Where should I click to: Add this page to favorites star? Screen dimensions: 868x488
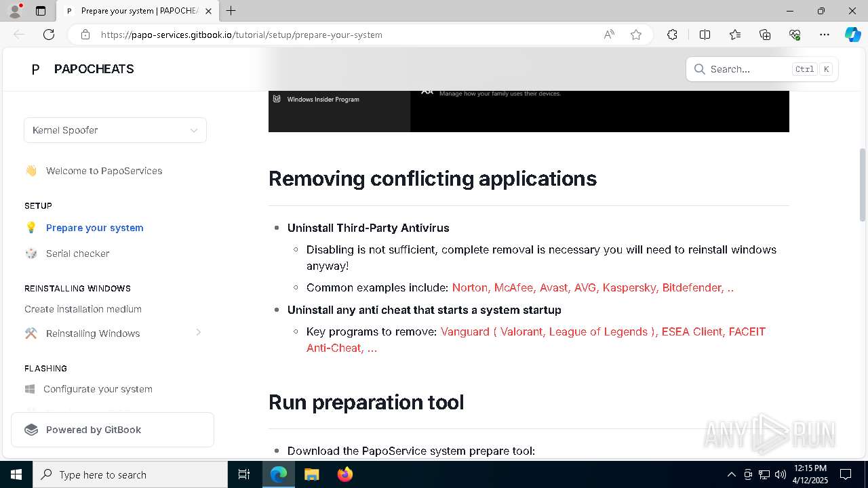636,35
